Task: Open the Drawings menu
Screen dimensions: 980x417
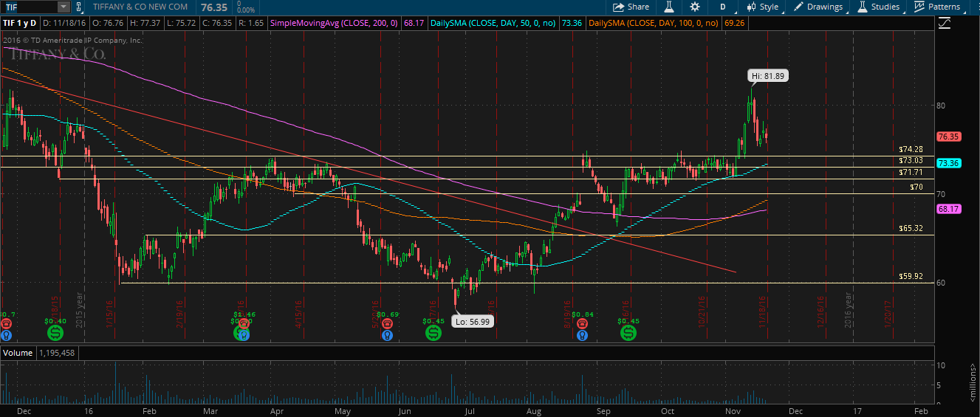Action: coord(818,7)
